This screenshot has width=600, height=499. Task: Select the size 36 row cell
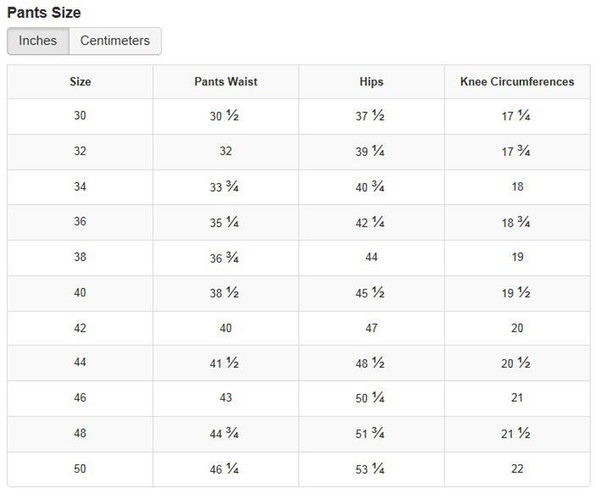point(80,222)
